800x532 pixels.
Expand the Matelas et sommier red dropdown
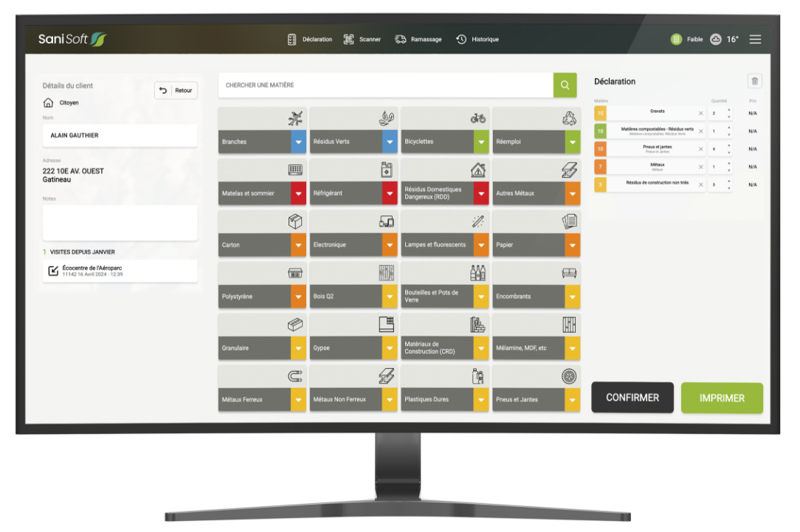click(298, 193)
